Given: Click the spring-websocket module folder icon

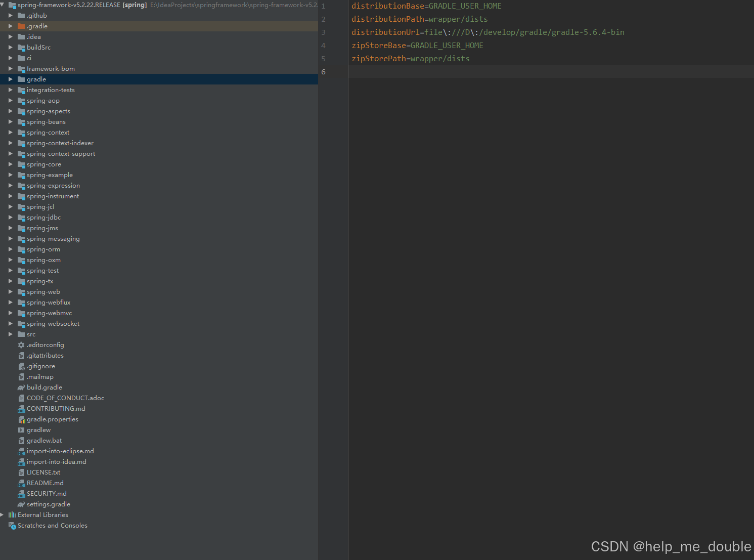Looking at the screenshot, I should click(x=21, y=324).
